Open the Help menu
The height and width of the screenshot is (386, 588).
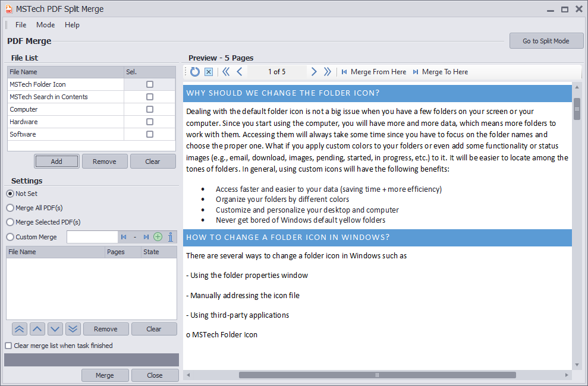point(72,25)
